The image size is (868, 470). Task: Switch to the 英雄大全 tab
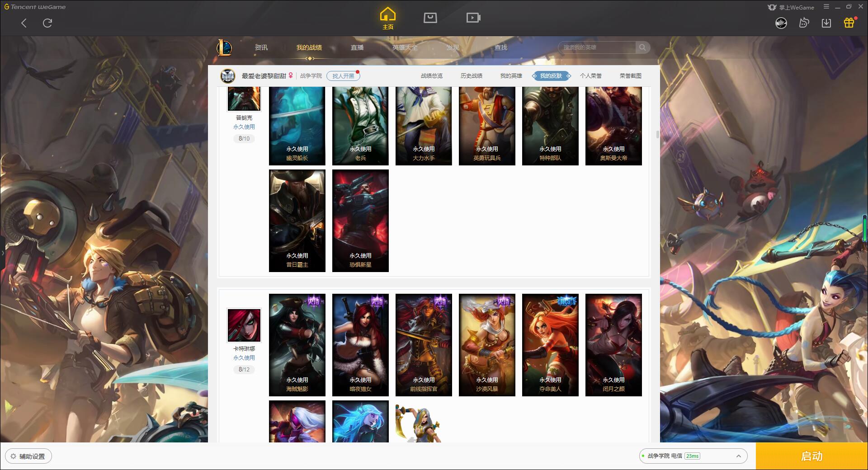405,47
